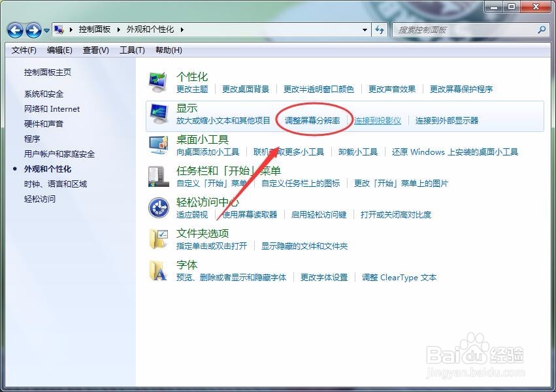Screen dimensions: 556x392
Task: Click the 卸载小工具 link
Action: (x=358, y=152)
